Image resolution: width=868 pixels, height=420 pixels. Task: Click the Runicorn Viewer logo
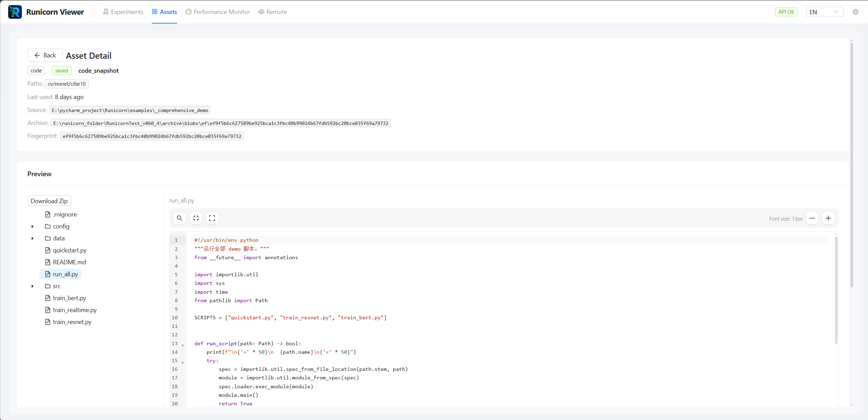[15, 12]
